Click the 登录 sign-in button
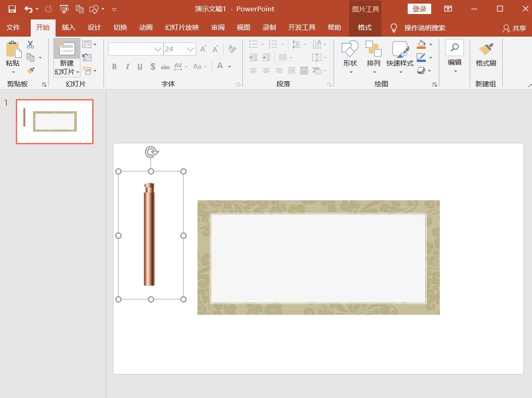The width and height of the screenshot is (532, 398). pos(419,9)
